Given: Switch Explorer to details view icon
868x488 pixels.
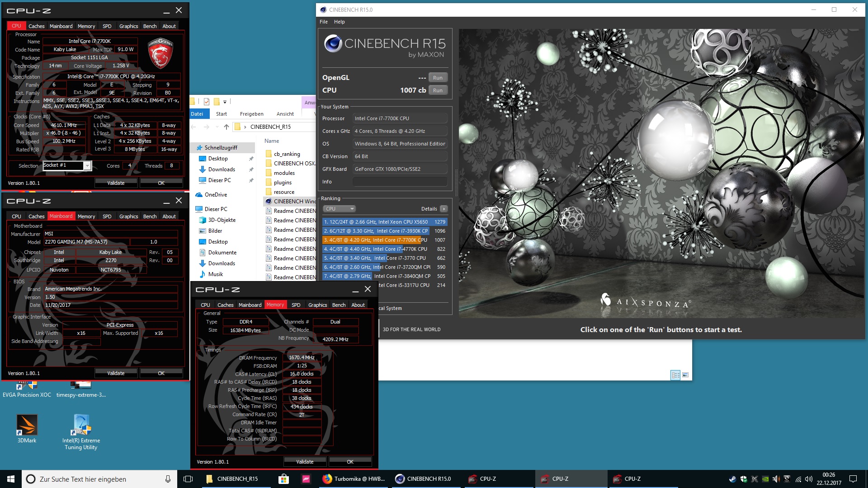Looking at the screenshot, I should pos(675,375).
